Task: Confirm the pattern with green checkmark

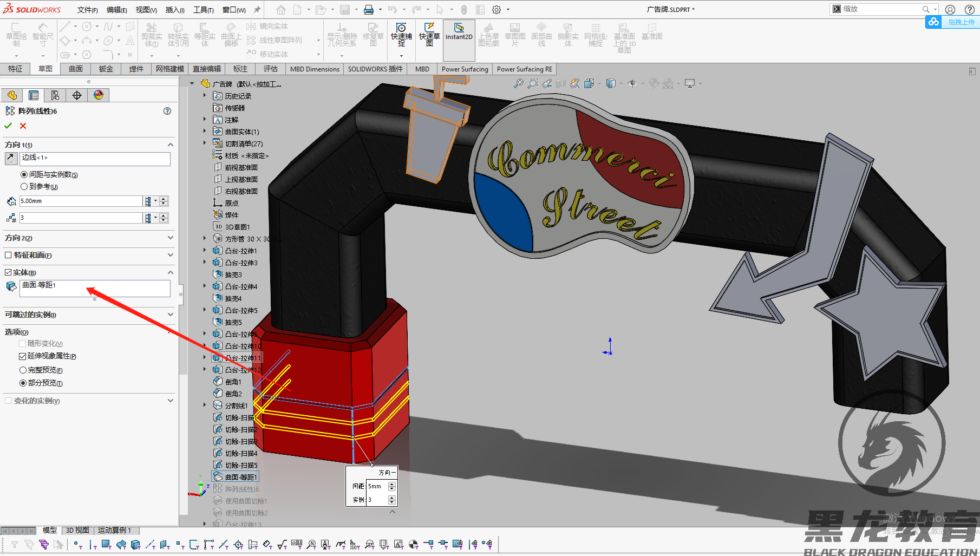Action: click(8, 125)
